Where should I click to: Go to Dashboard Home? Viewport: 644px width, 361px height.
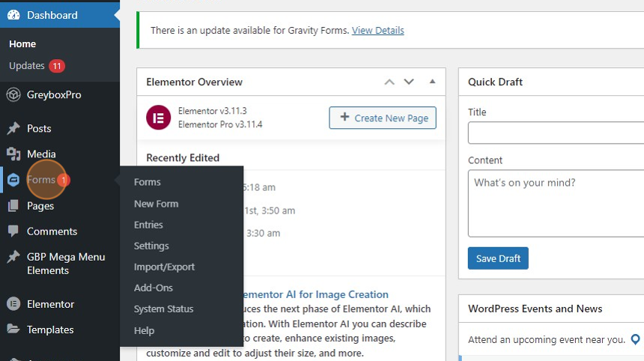click(x=22, y=44)
